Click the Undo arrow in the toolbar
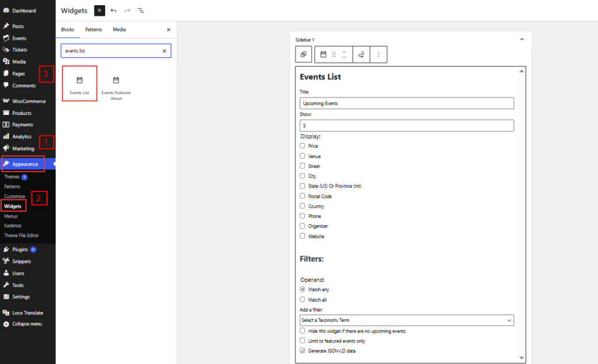Screen dimensions: 598x364 click(x=114, y=10)
